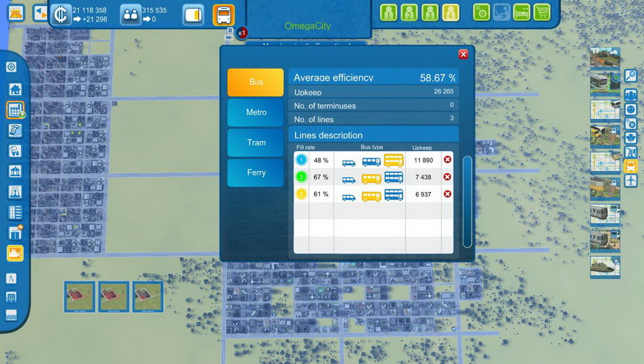Screen dimensions: 644x364
Task: Show the maple leaf environment overlay
Action: point(631,137)
